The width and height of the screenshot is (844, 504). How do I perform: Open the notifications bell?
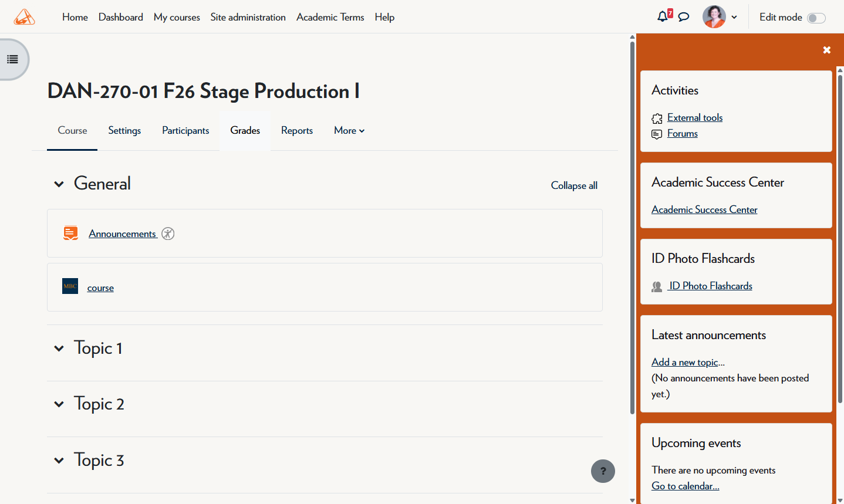(663, 16)
